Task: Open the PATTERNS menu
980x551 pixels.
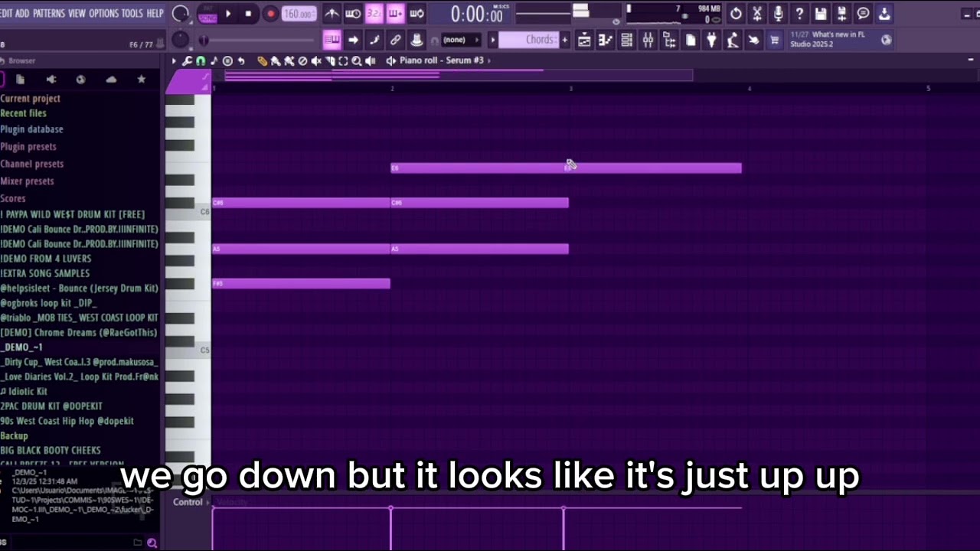Action: (x=49, y=14)
